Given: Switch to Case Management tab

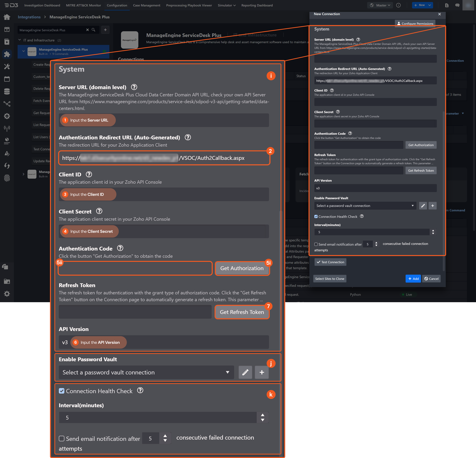Looking at the screenshot, I should click(146, 5).
